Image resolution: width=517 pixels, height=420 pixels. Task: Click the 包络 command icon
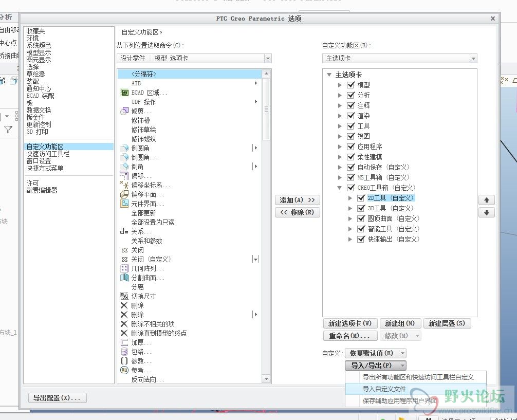(124, 352)
